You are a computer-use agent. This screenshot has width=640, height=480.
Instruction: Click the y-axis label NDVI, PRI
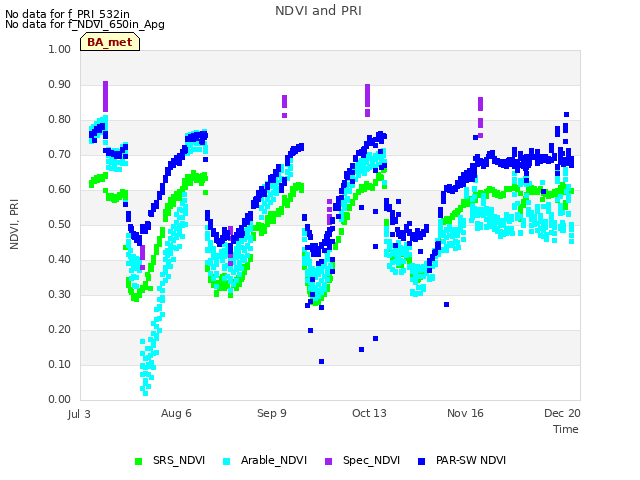(x=14, y=224)
